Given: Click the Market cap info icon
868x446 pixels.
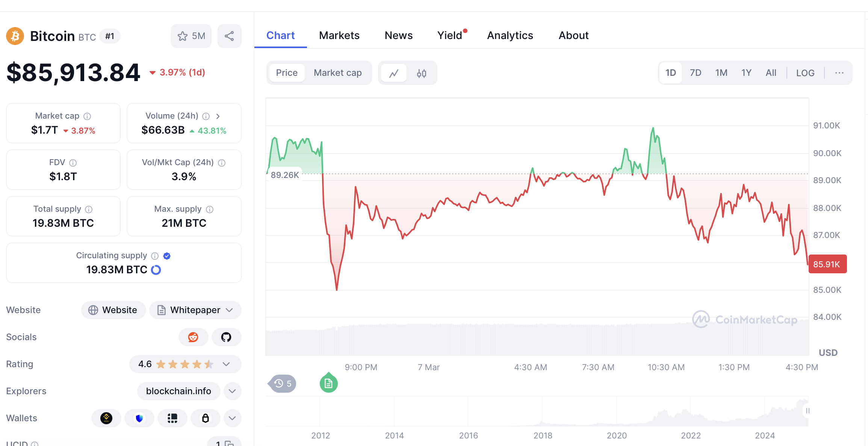Looking at the screenshot, I should (87, 116).
